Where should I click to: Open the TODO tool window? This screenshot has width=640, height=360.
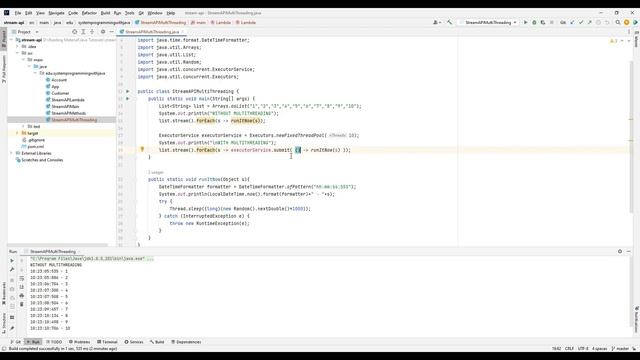coord(54,342)
